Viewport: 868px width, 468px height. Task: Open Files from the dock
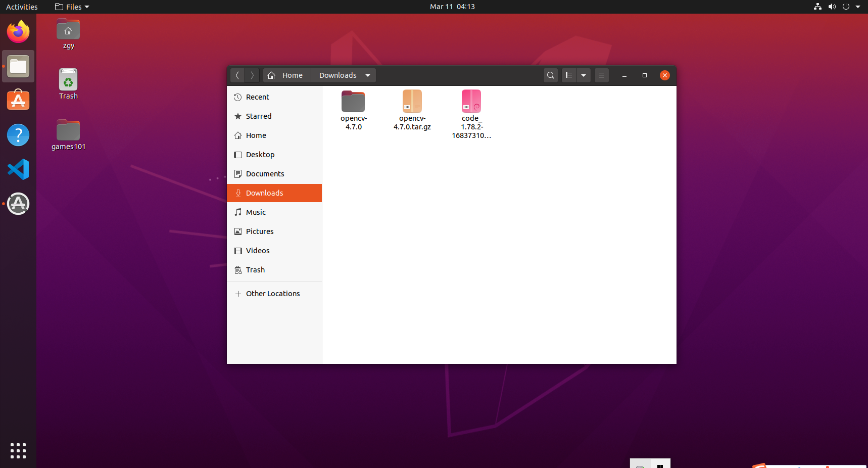tap(18, 66)
